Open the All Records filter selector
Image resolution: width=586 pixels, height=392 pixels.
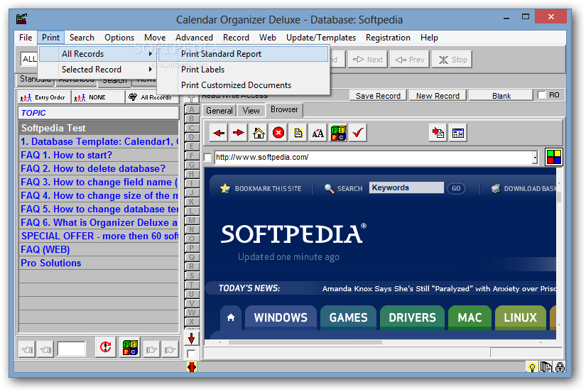[x=152, y=97]
